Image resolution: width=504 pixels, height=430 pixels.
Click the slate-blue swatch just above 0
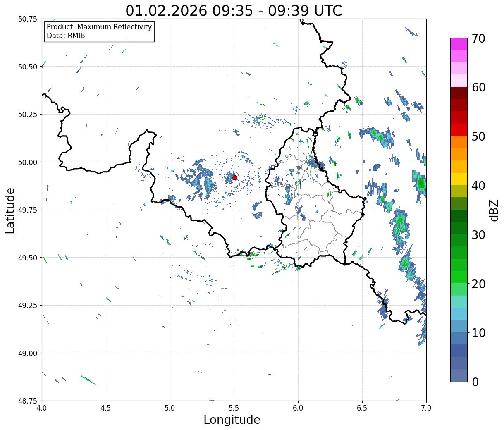click(x=459, y=375)
